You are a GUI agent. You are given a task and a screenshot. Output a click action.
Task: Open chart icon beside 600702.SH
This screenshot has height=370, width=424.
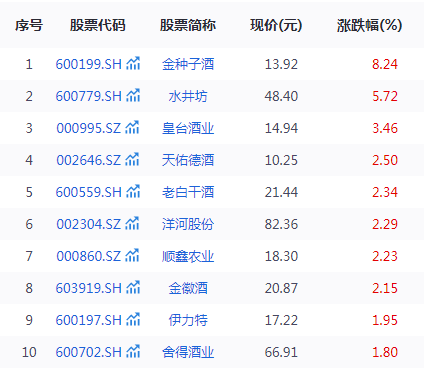click(133, 351)
